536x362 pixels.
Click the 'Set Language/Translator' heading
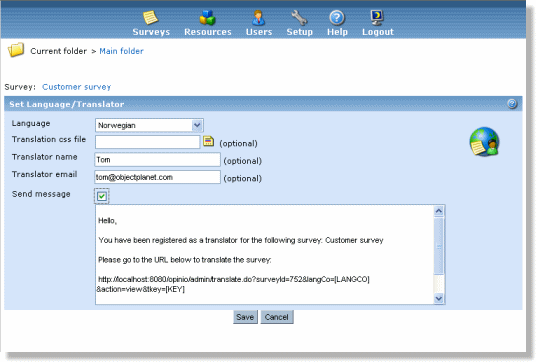[x=67, y=104]
